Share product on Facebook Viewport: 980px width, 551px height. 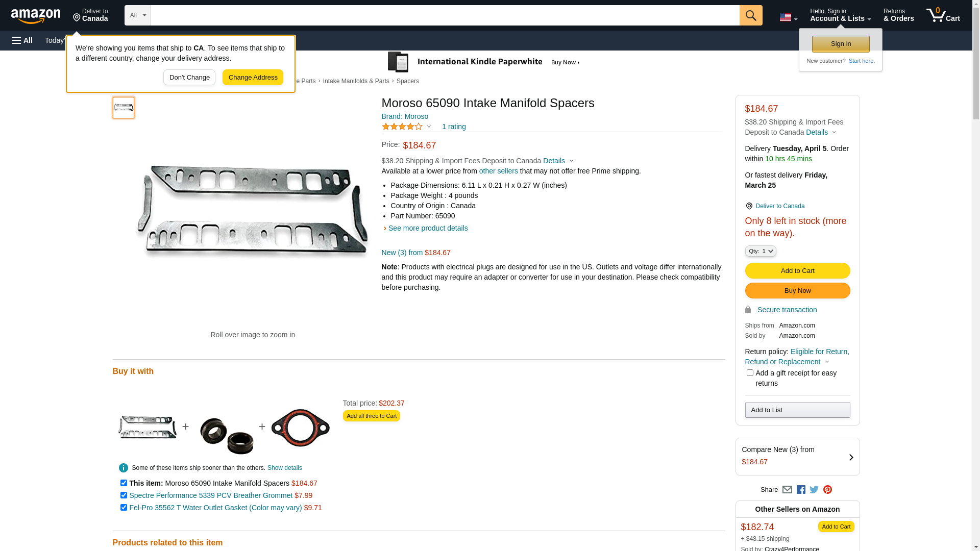point(801,490)
